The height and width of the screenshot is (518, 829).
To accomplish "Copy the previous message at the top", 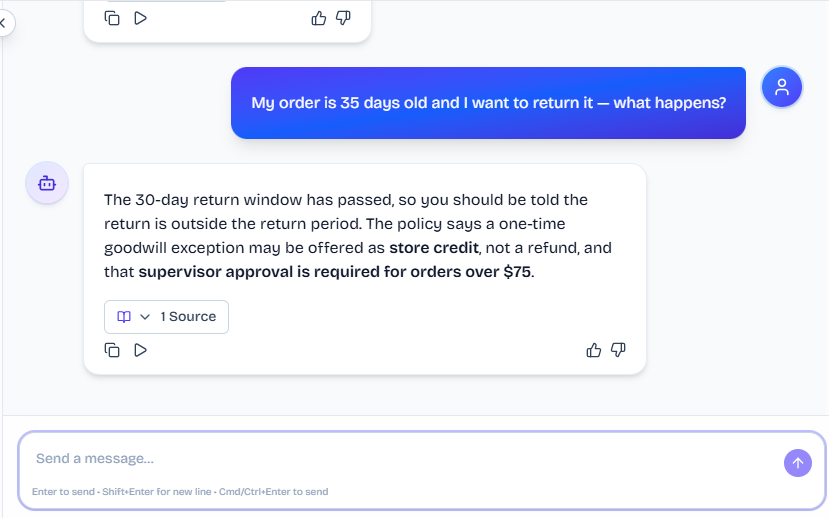I will pos(112,18).
